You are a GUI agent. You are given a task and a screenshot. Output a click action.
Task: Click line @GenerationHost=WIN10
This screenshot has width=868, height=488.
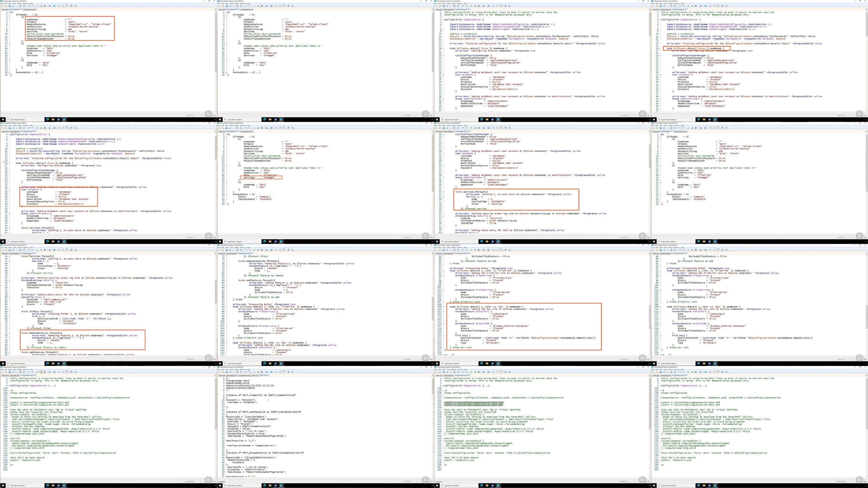click(240, 388)
